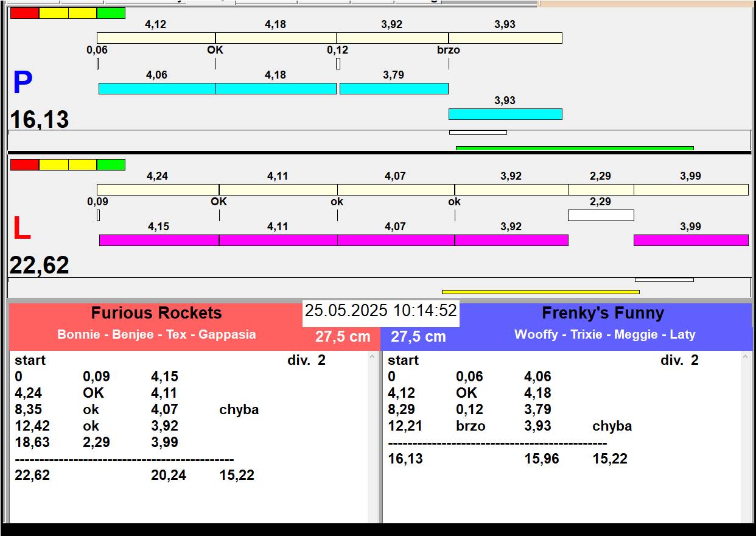Screen dimensions: 756x536
Task: Click the 27,5 cm label on red header
Action: (343, 336)
